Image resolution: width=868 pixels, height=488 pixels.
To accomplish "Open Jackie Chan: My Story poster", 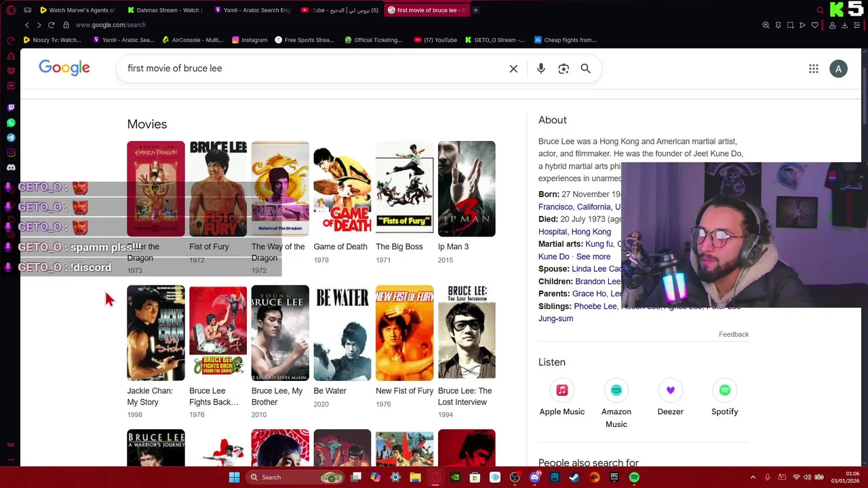I will pos(156,333).
